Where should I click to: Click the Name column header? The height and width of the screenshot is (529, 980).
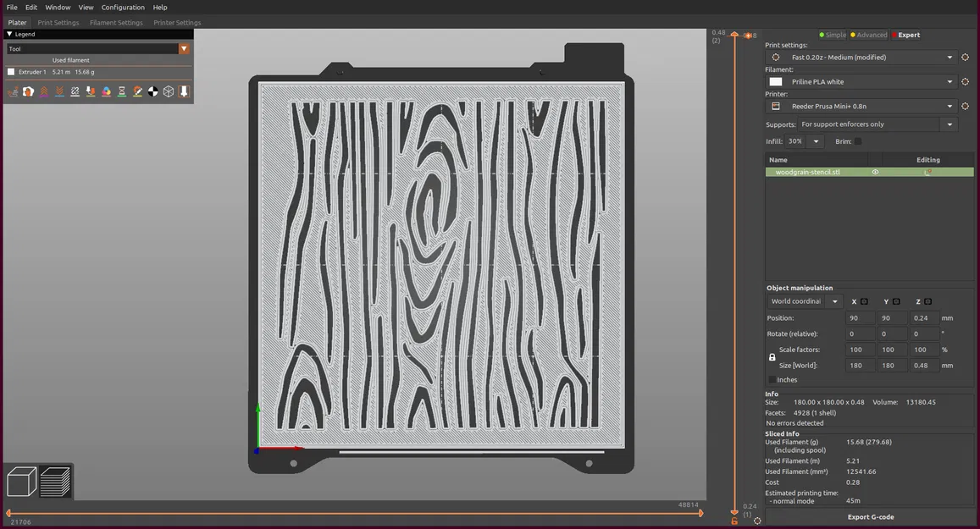(815, 160)
